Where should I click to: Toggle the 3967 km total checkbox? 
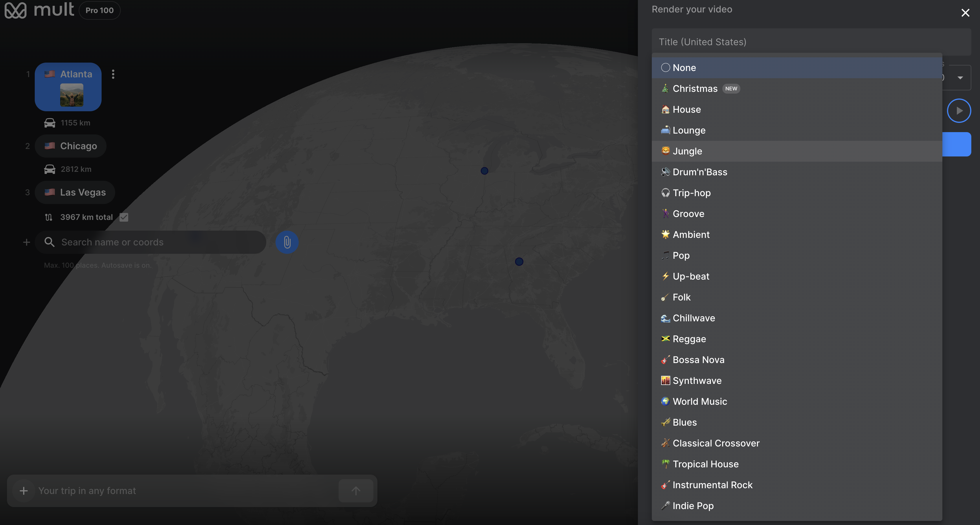124,217
